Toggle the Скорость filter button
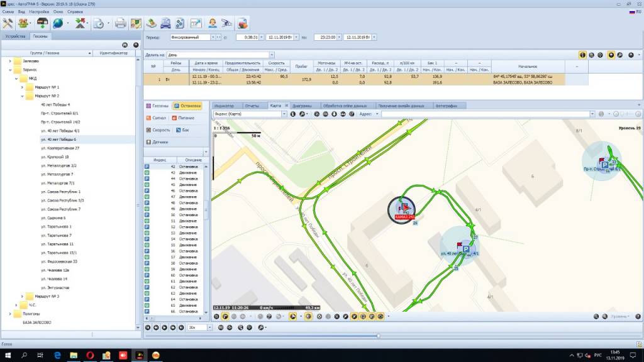 coord(158,129)
